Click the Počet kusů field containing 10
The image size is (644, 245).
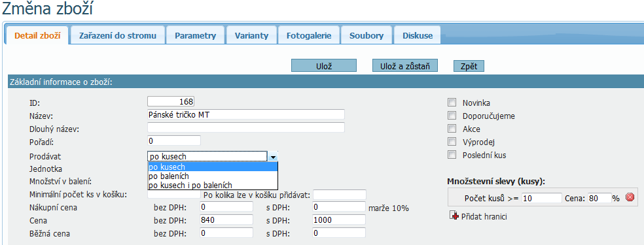pos(542,199)
